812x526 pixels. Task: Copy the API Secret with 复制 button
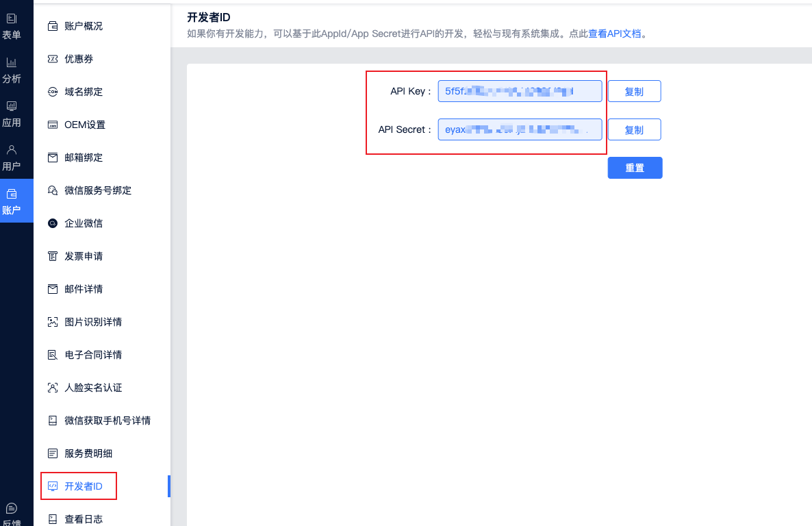click(633, 129)
